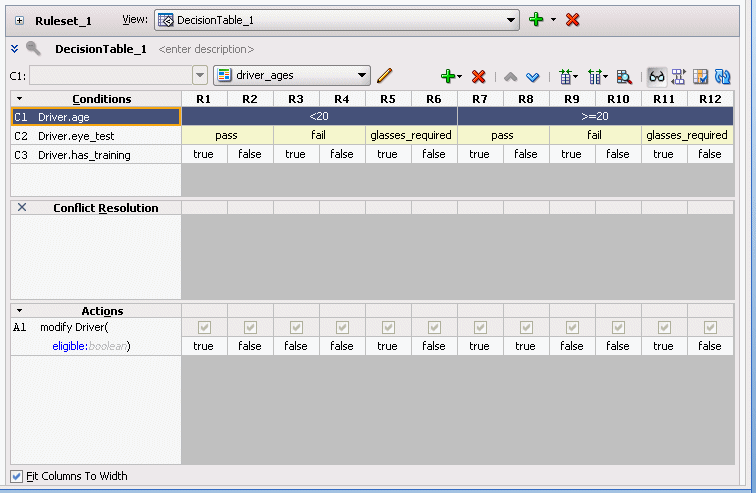The width and height of the screenshot is (756, 493).
Task: Click the <20 age cell
Action: pyautogui.click(x=319, y=116)
